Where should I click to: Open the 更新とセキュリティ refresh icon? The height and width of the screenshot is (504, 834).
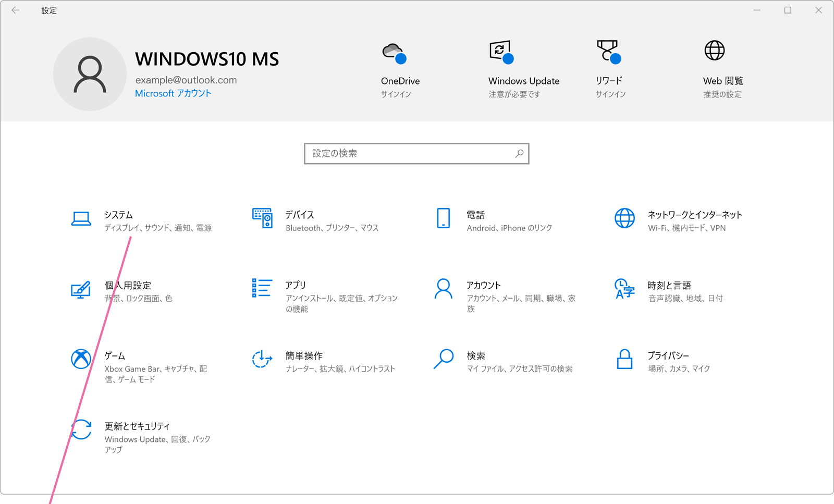(x=81, y=429)
